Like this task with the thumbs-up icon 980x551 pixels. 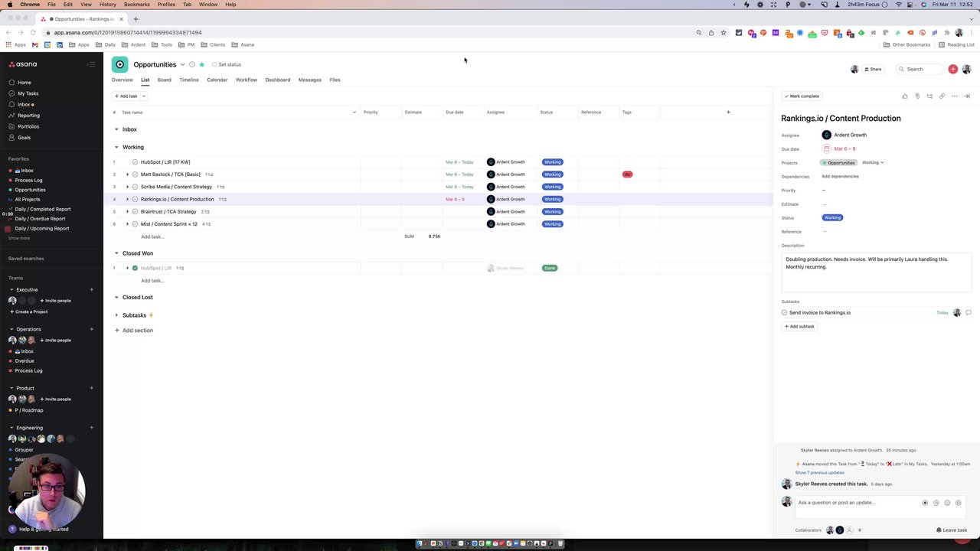pyautogui.click(x=905, y=96)
